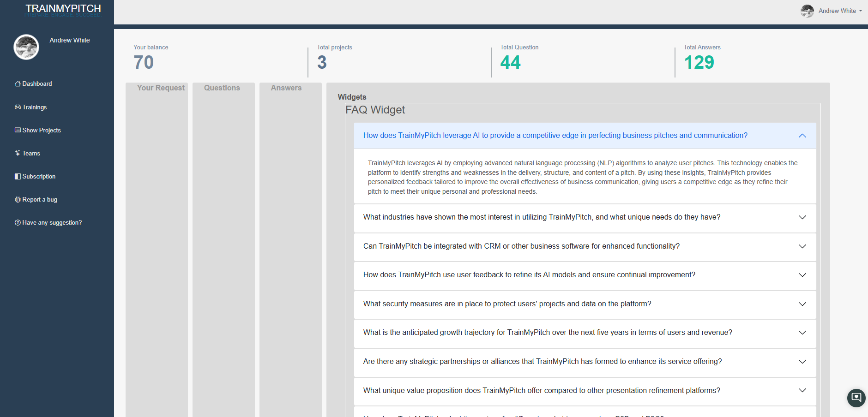Click the Report a bug icon
Screen dimensions: 868x417
click(x=18, y=199)
